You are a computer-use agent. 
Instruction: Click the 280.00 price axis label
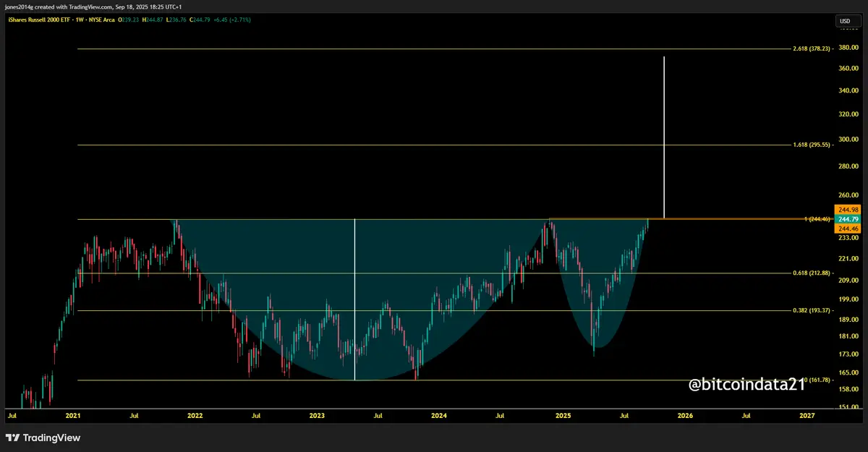pyautogui.click(x=848, y=166)
